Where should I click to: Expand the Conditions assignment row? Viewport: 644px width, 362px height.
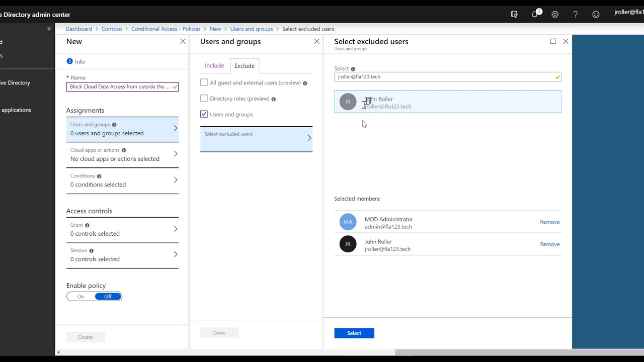(x=122, y=180)
